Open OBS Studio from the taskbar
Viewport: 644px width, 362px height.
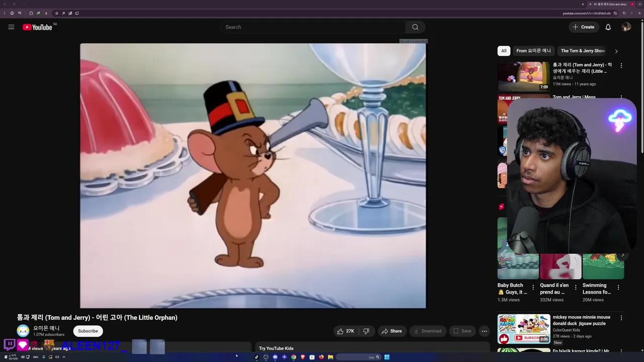point(266,357)
